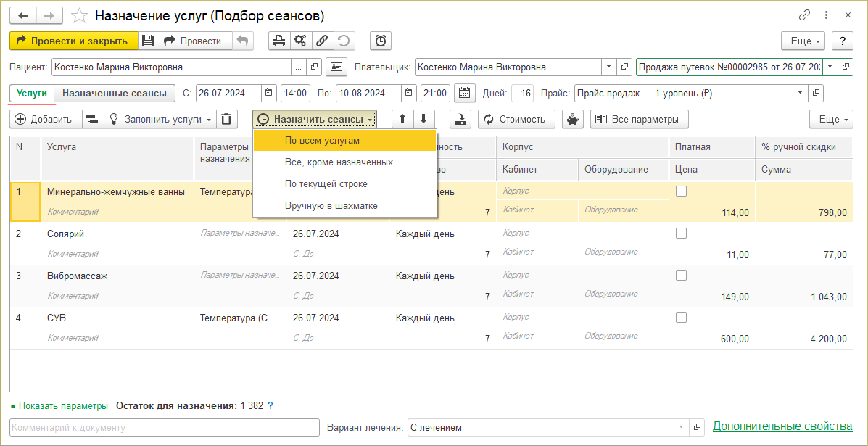Viewport: 868px width, 446px height.
Task: Copy link with the link icon in title bar
Action: (x=804, y=15)
